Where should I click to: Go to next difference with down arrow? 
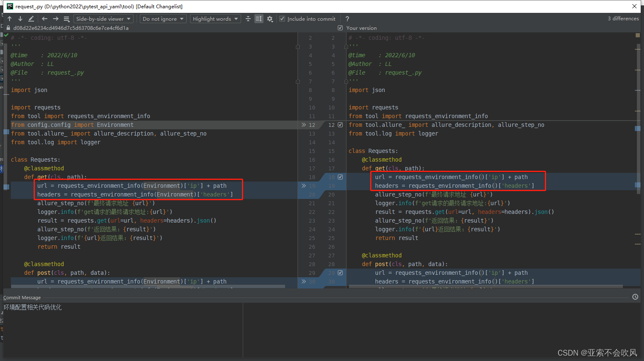(x=20, y=19)
